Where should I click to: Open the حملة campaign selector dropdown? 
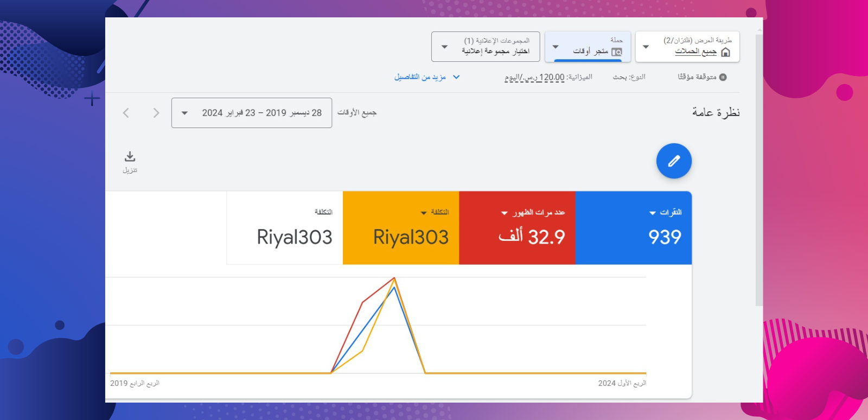coord(588,47)
